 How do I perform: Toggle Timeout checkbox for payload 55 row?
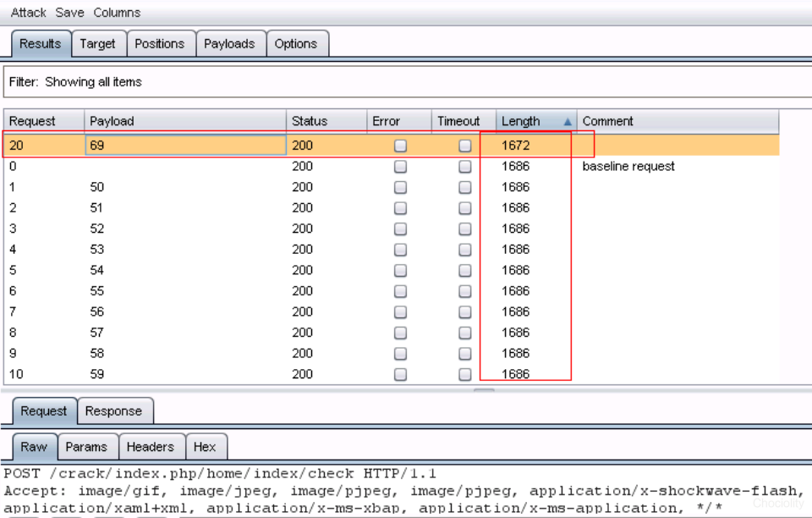[x=465, y=291]
